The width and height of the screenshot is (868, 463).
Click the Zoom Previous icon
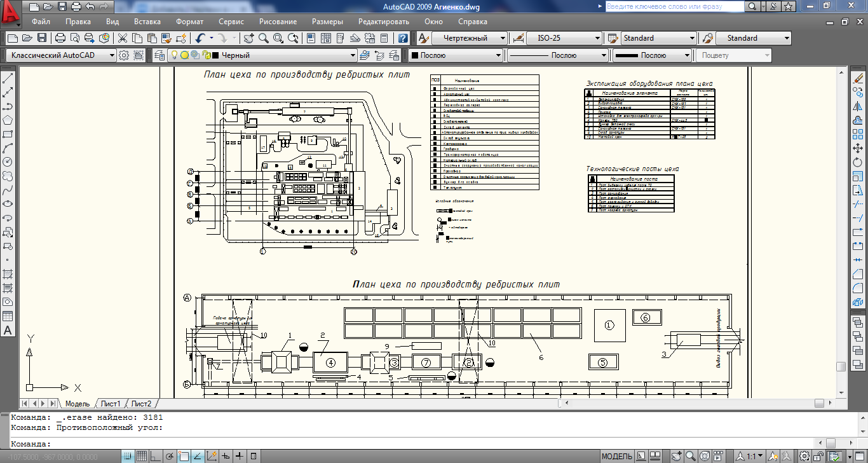click(292, 38)
